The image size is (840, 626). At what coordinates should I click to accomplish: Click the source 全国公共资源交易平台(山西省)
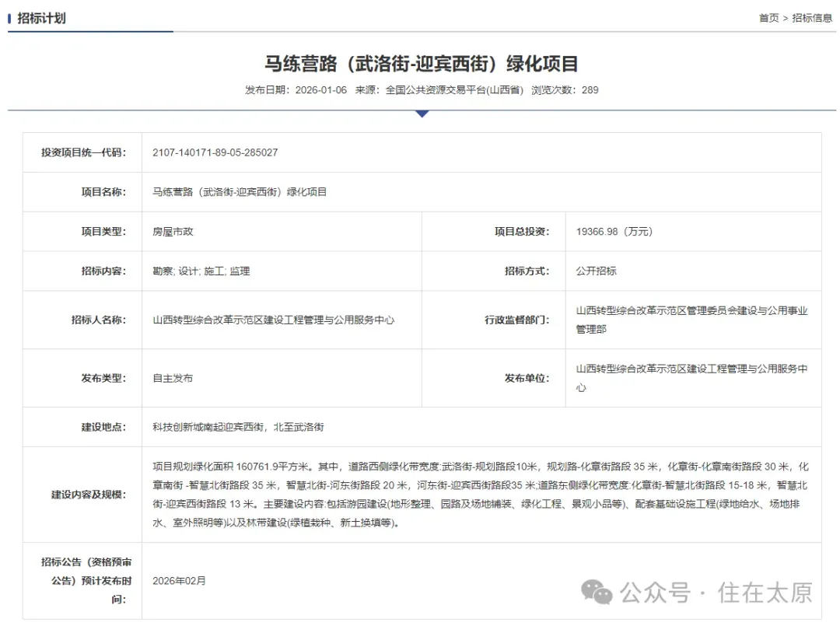point(454,90)
